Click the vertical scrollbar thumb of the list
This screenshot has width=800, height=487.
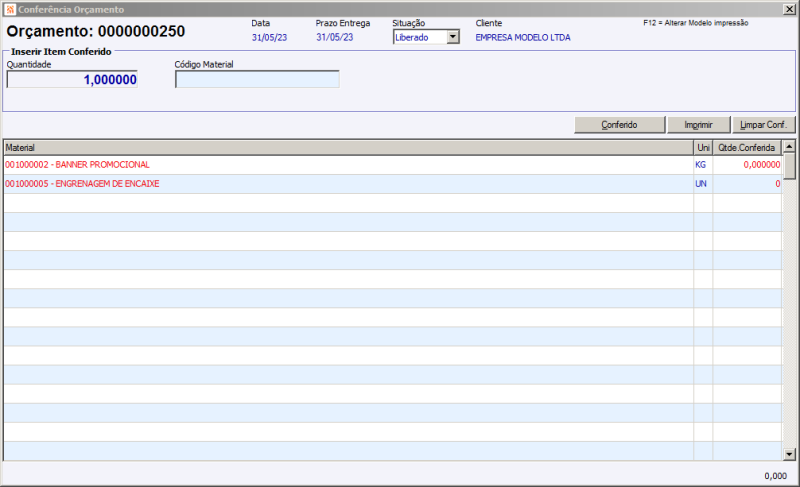coord(789,166)
